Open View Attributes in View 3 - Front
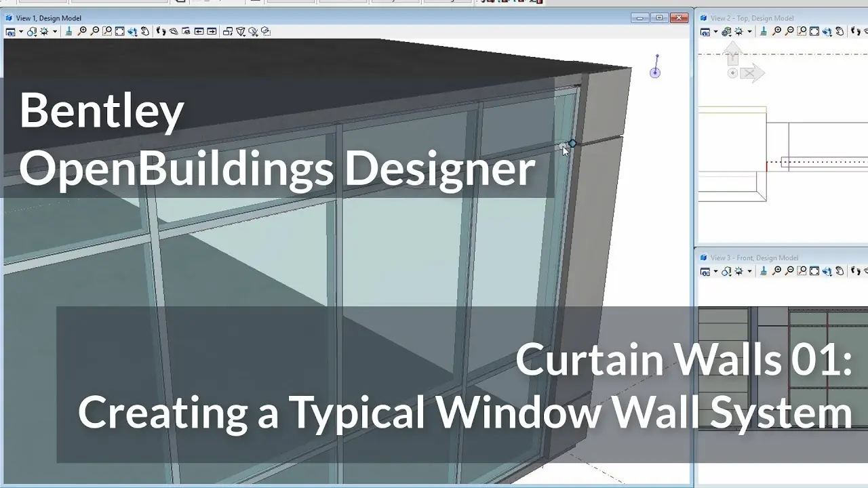Image resolution: width=868 pixels, height=488 pixels. (705, 271)
